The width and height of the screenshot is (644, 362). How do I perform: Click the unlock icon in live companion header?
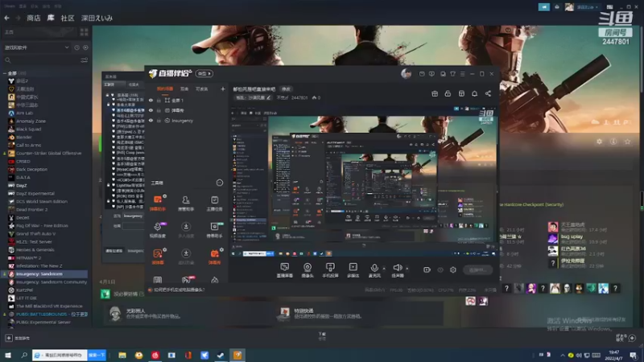point(448,93)
